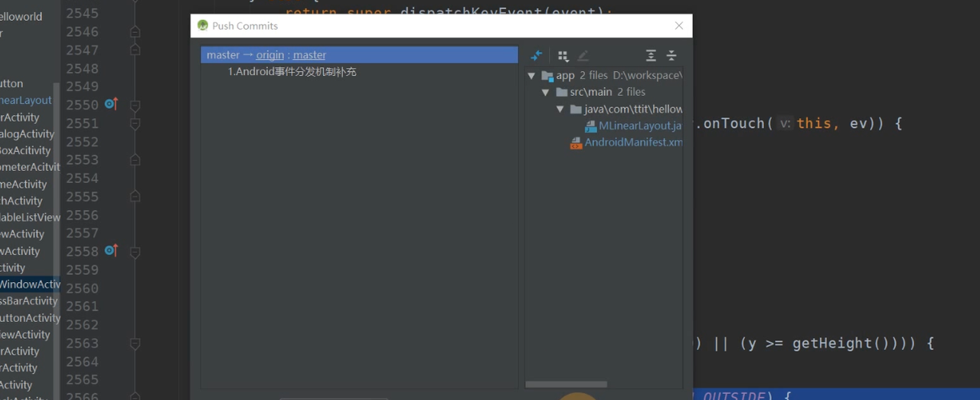
Task: Select uttonActivity item in project sidebar
Action: point(30,318)
